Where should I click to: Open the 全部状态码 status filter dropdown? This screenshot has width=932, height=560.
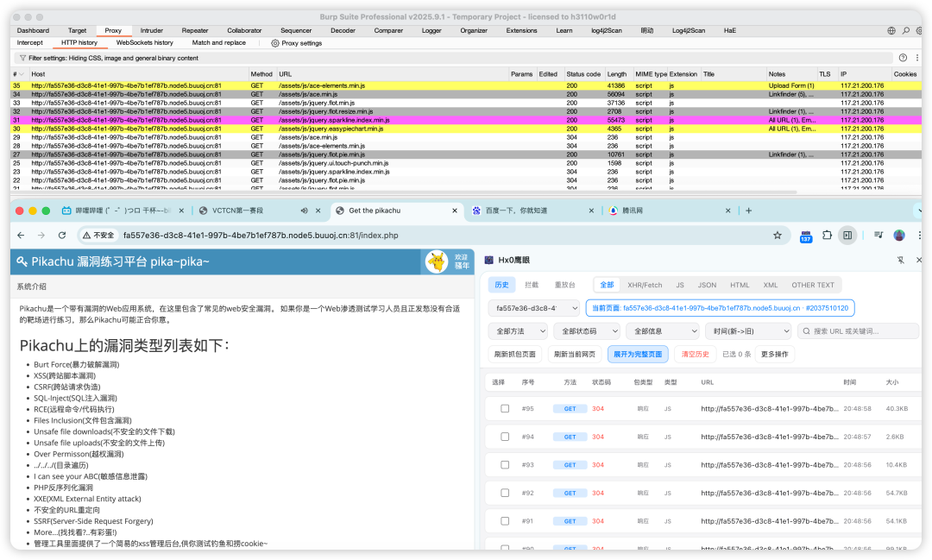point(587,331)
